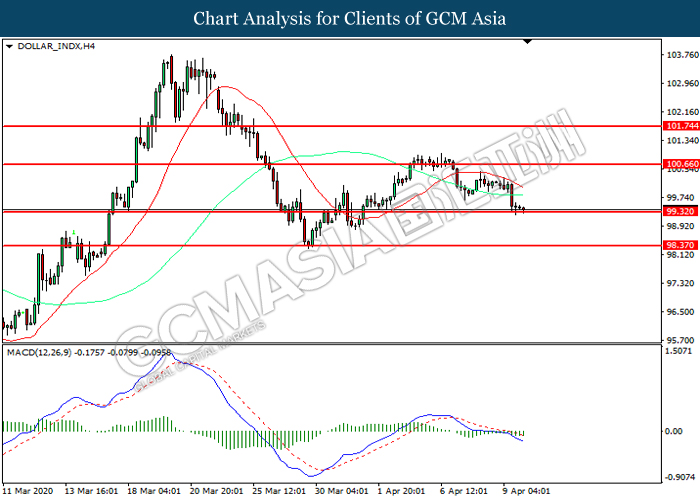
Task: Click the DOLLAR_INDX,H4 chart title
Action: [x=56, y=46]
